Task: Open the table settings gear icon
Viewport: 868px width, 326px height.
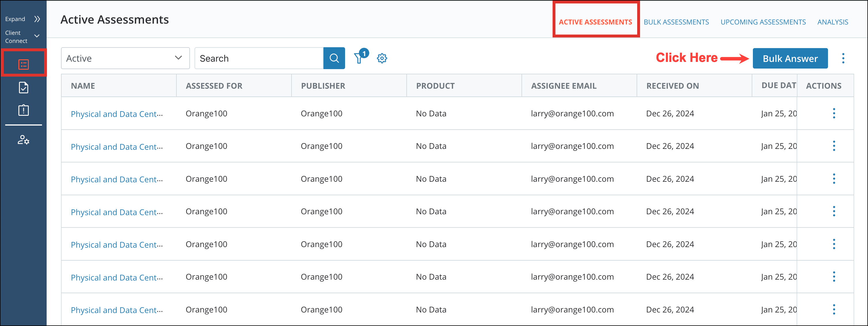Action: click(x=382, y=58)
